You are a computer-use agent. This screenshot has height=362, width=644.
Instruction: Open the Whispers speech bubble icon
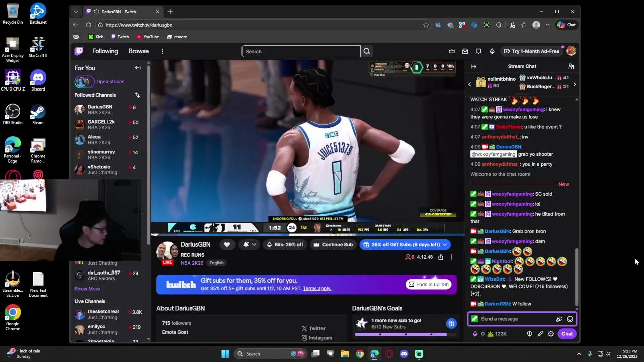click(478, 51)
